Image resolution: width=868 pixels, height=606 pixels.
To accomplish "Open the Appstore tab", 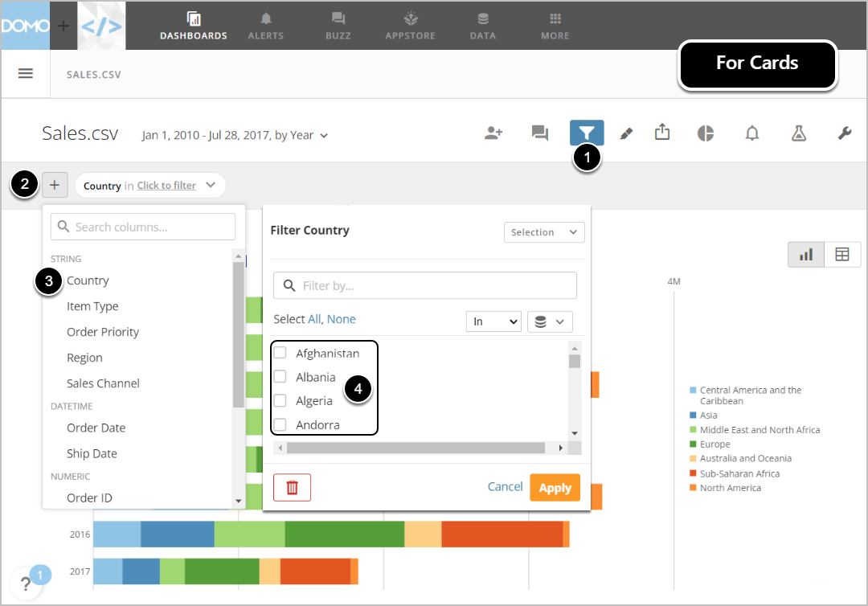I will (x=410, y=26).
